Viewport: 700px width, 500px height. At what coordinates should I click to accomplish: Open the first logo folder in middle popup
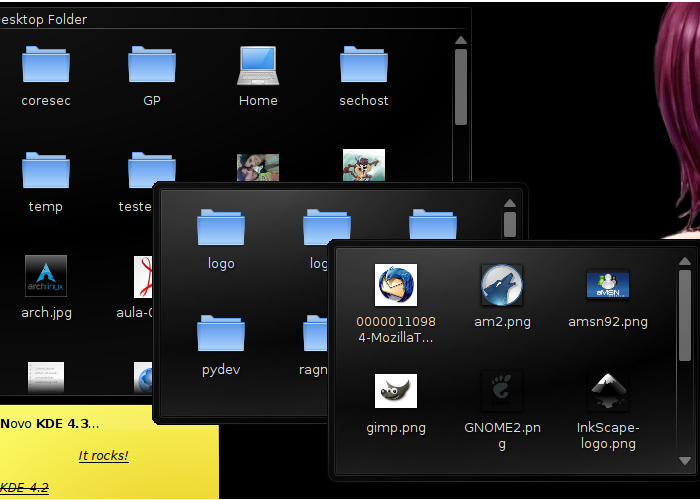[x=221, y=227]
